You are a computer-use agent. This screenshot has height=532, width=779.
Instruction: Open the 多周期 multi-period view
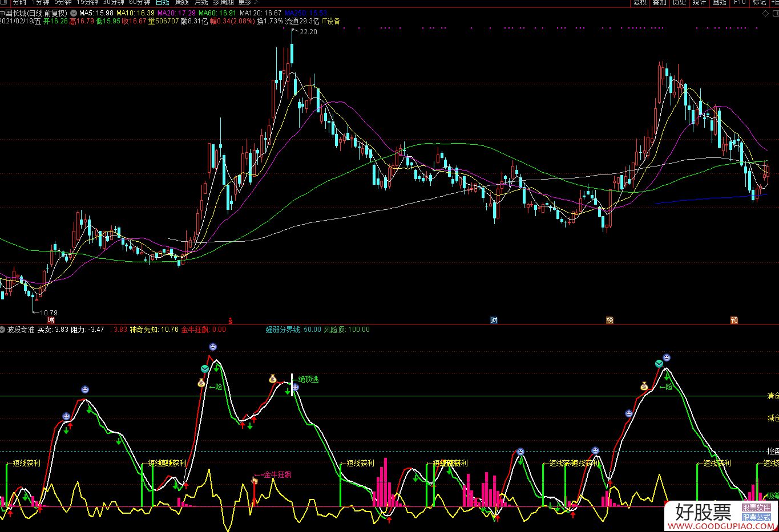tap(223, 2)
